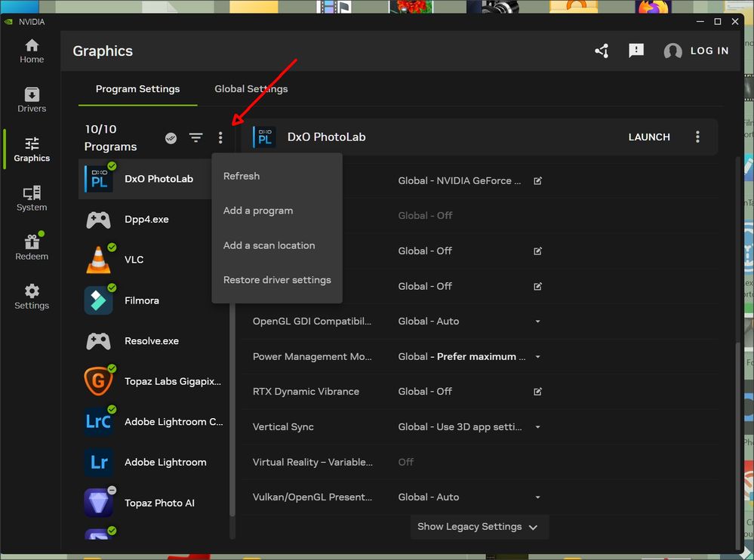
Task: Open the feedback notification icon
Action: (636, 51)
